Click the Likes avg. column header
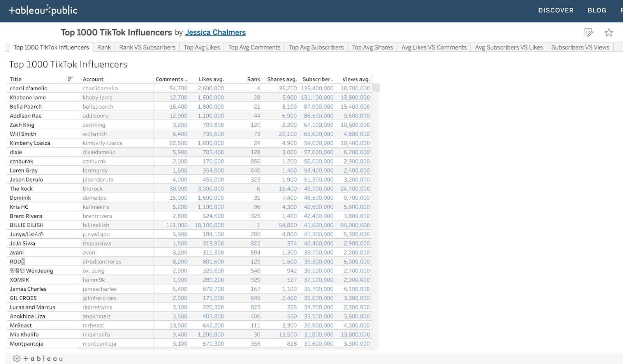Screen dimensions: 623x364 [211, 79]
